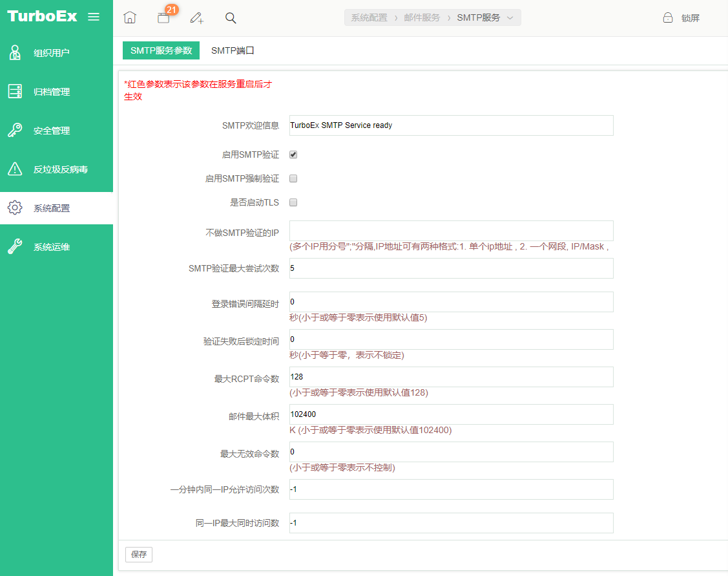Click the compose pencil icon

[x=197, y=18]
